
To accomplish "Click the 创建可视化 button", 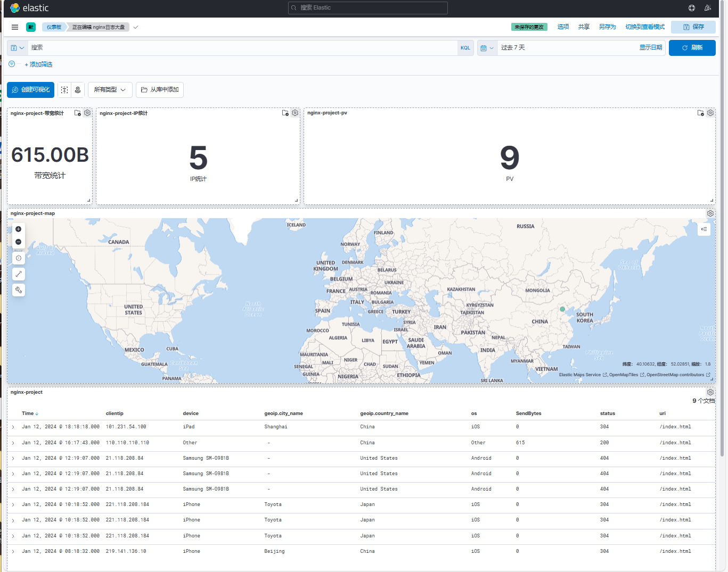I will click(31, 90).
